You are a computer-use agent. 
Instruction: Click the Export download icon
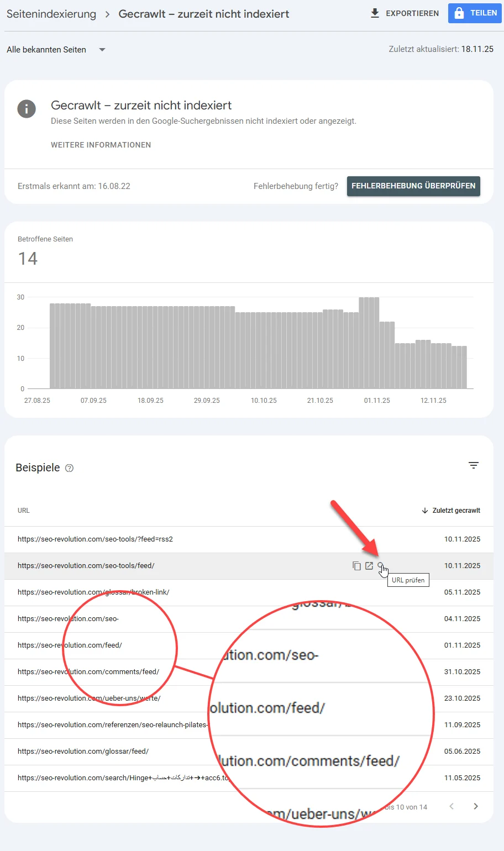pyautogui.click(x=376, y=13)
